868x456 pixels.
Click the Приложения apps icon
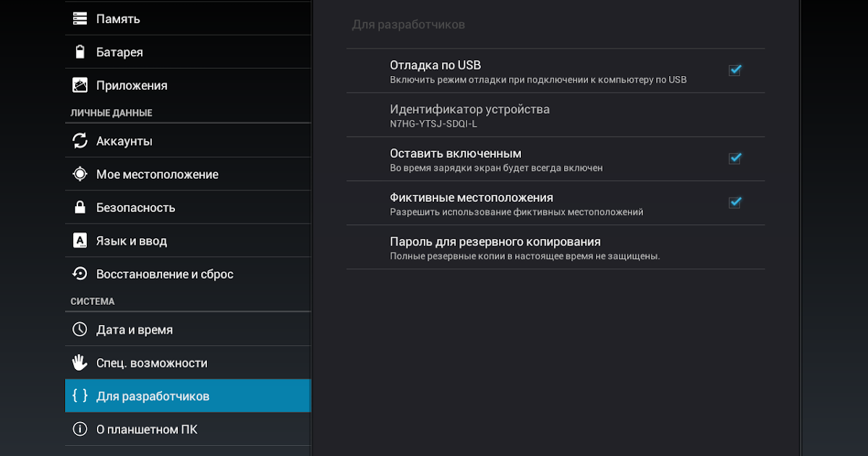coord(80,85)
